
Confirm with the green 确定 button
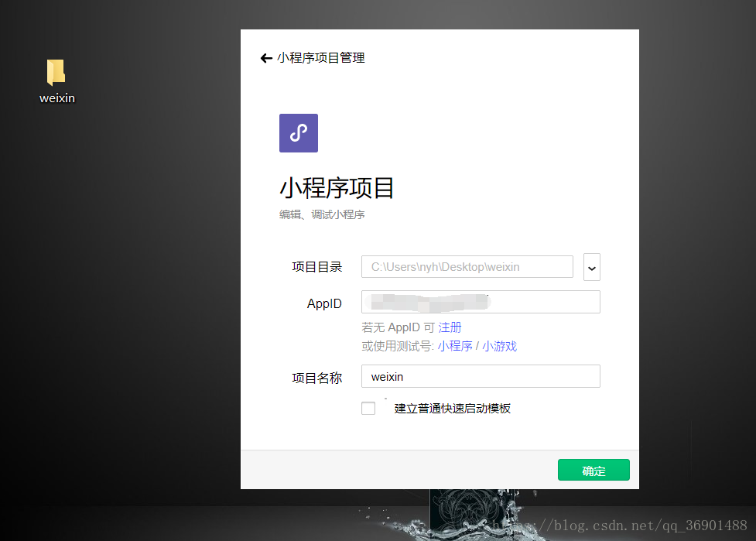[594, 470]
